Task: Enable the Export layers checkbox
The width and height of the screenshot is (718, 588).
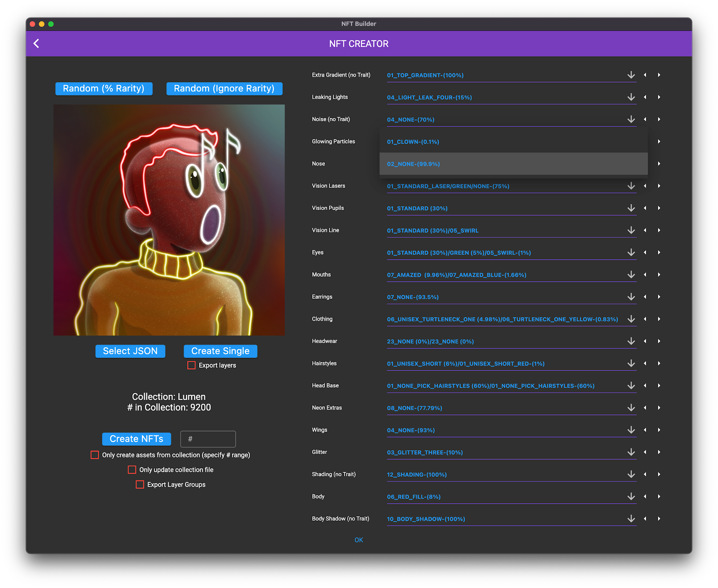Action: point(192,366)
